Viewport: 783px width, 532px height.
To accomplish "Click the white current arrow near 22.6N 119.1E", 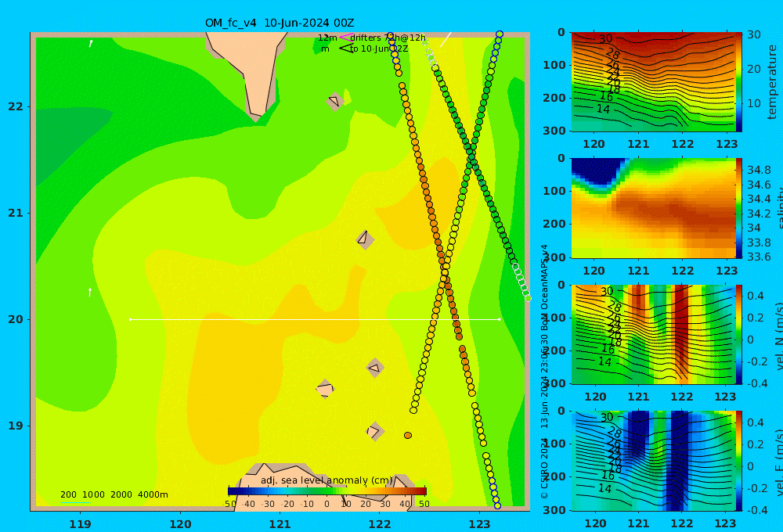I will [90, 43].
